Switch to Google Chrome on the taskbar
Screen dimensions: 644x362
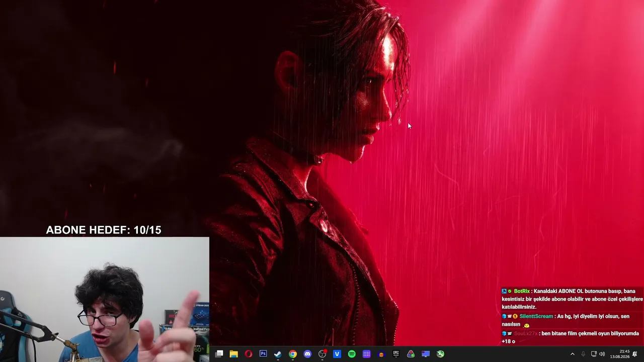(293, 354)
